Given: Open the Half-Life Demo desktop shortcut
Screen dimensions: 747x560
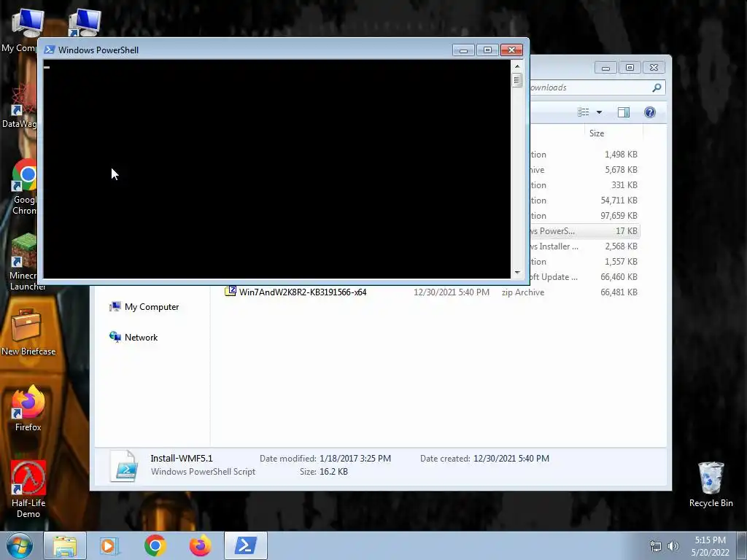Looking at the screenshot, I should (x=28, y=489).
